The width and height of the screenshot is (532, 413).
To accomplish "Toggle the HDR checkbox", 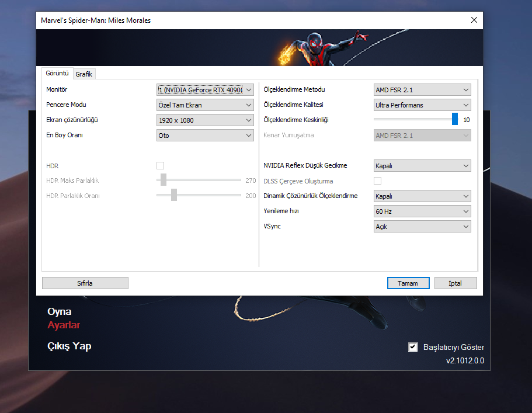I will [x=160, y=165].
